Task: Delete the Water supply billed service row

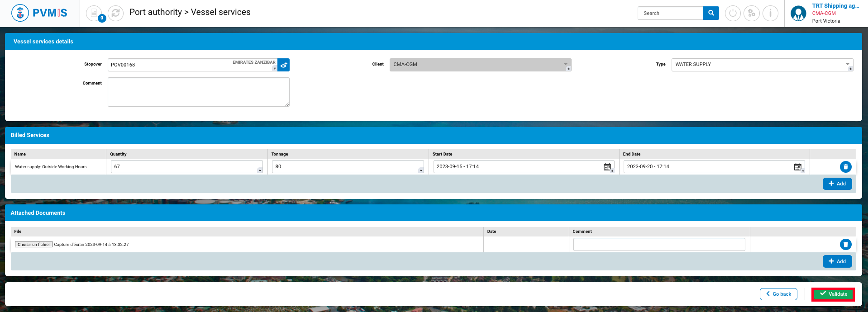Action: pos(845,167)
